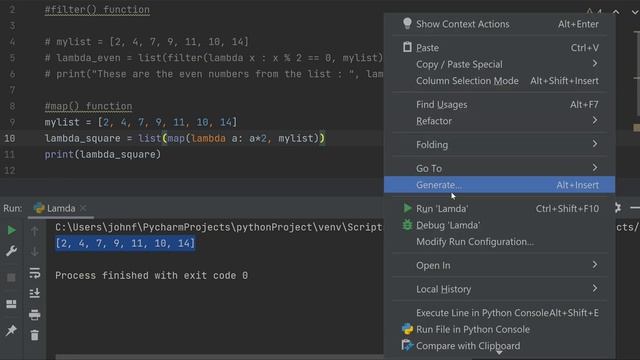Switch to the Lamda run tab

[60, 208]
